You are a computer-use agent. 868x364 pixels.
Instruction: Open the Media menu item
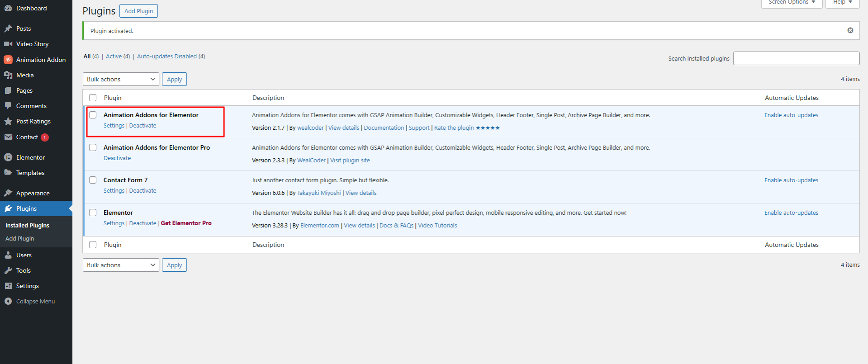25,75
